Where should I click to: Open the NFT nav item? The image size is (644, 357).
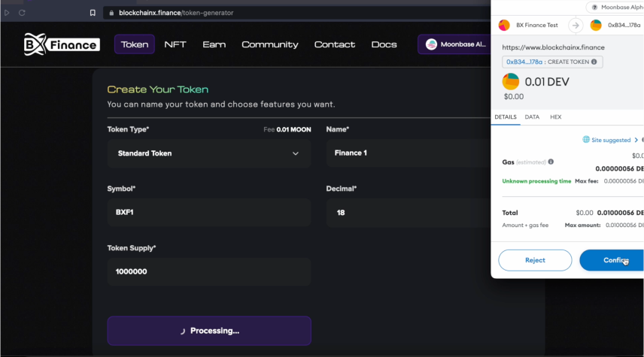click(175, 44)
